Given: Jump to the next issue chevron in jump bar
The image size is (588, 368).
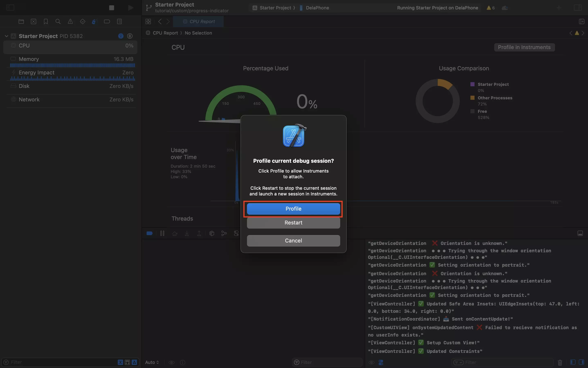Looking at the screenshot, I should (583, 33).
